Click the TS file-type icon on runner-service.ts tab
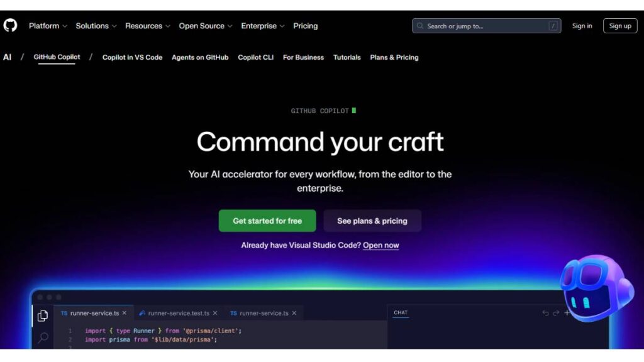 [x=64, y=312]
